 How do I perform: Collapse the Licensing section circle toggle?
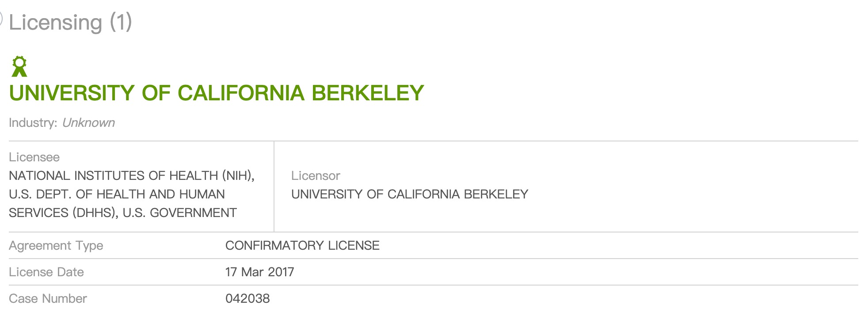(1, 19)
